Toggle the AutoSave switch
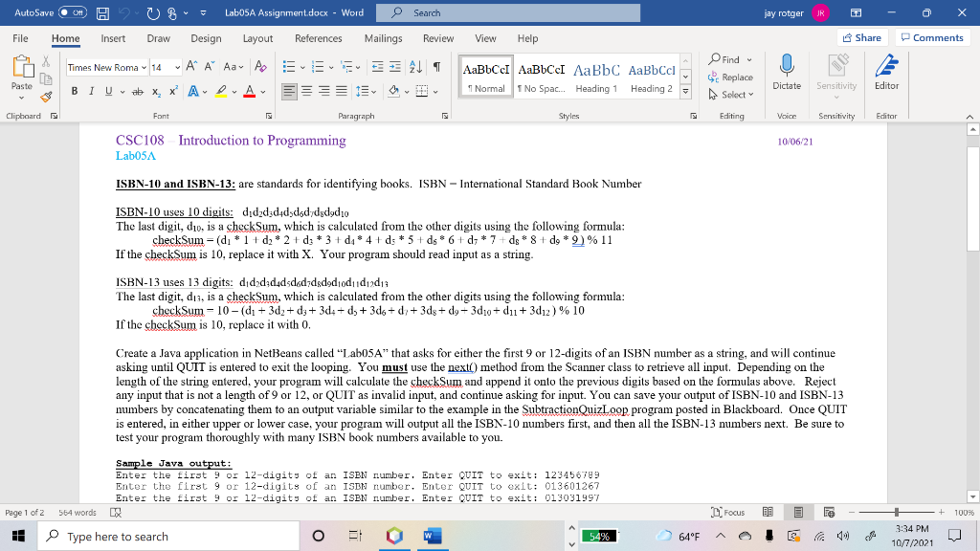This screenshot has width=980, height=551. 73,12
